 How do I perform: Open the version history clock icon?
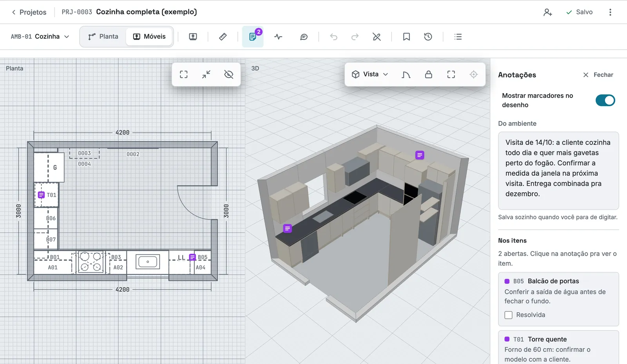pyautogui.click(x=428, y=37)
